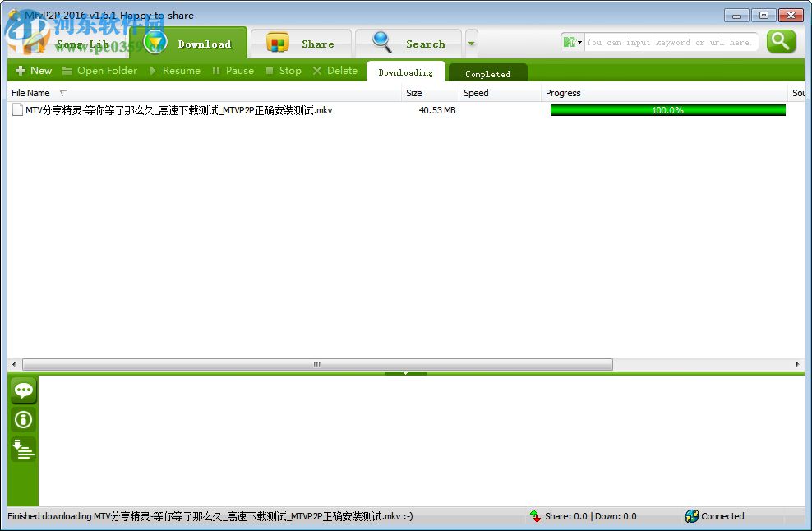The image size is (812, 531).
Task: Click the horizontal scrollbar thumb
Action: point(317,364)
